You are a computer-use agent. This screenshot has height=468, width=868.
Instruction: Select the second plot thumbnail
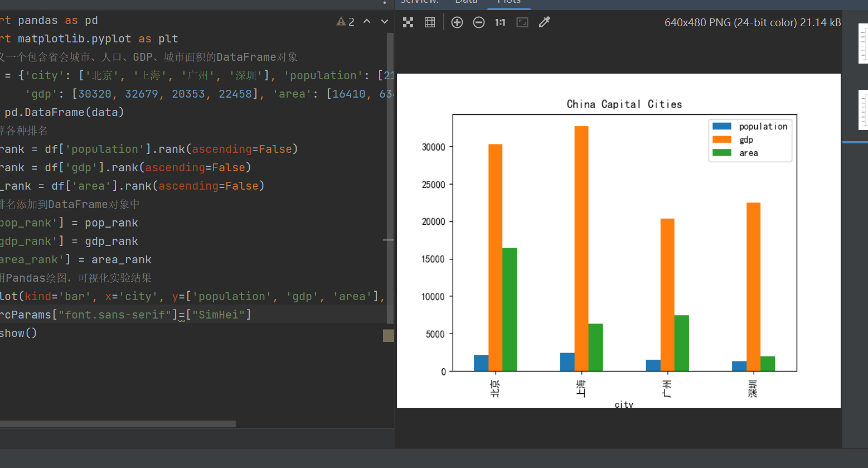point(864,109)
